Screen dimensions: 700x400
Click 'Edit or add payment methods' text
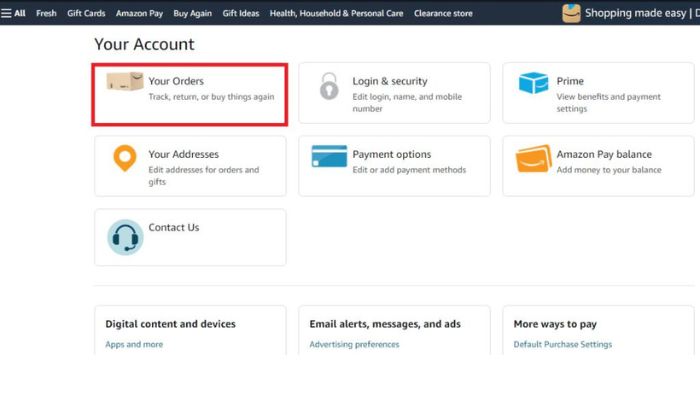pos(409,170)
